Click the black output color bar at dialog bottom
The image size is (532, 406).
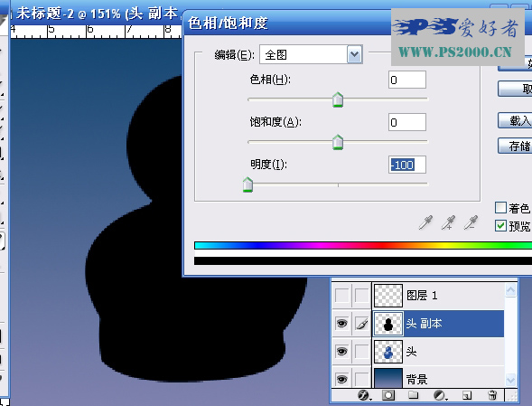[363, 261]
